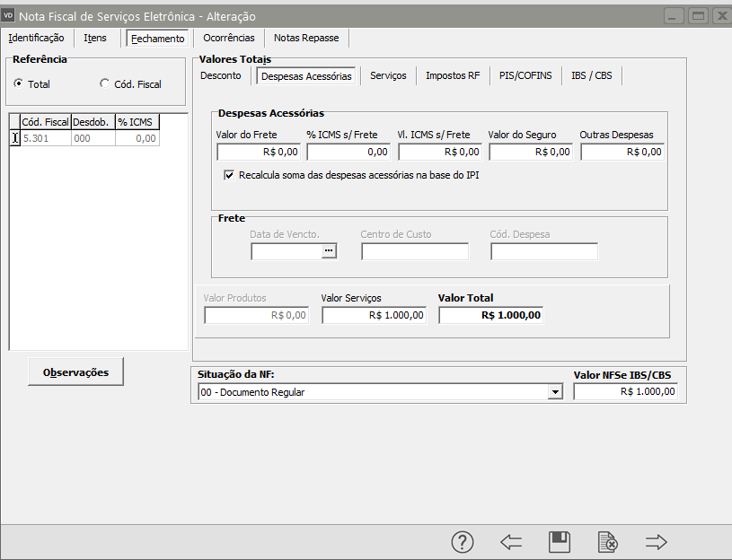This screenshot has width=732, height=560.
Task: Save the invoice with the floppy disk icon
Action: pos(560,541)
